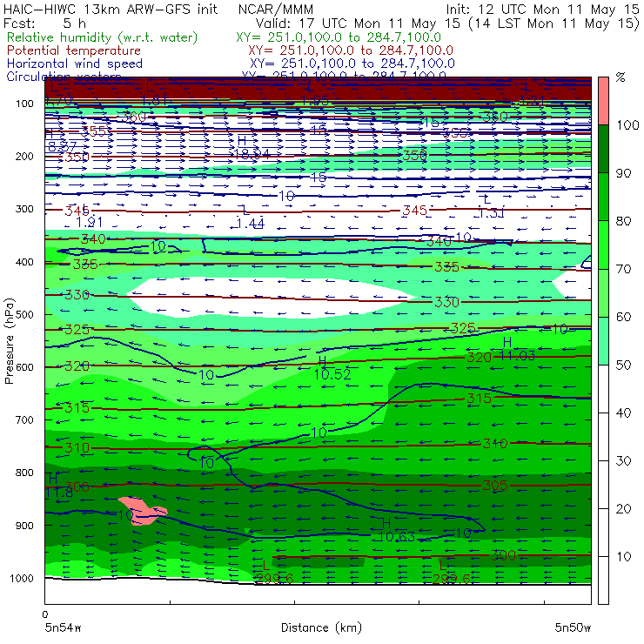Click the darkest green 90–100% colorbar segment
The height and width of the screenshot is (644, 644).
tap(603, 149)
